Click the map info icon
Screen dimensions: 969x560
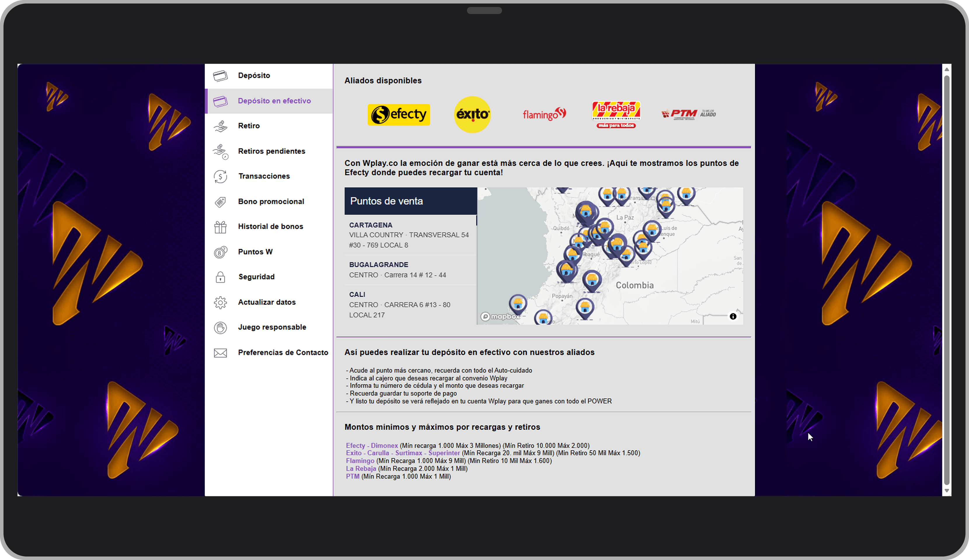click(733, 316)
